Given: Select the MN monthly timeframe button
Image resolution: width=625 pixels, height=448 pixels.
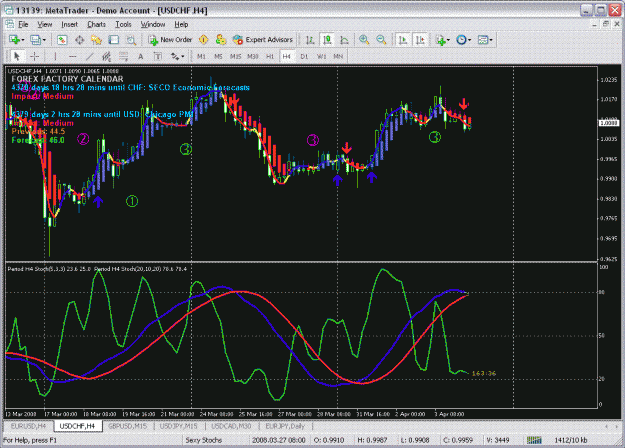Looking at the screenshot, I should coord(338,56).
